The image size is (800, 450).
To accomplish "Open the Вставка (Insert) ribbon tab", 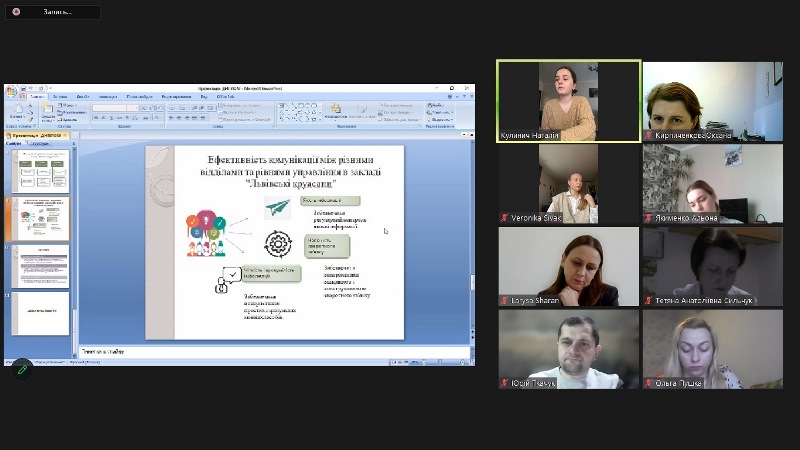I will 60,96.
